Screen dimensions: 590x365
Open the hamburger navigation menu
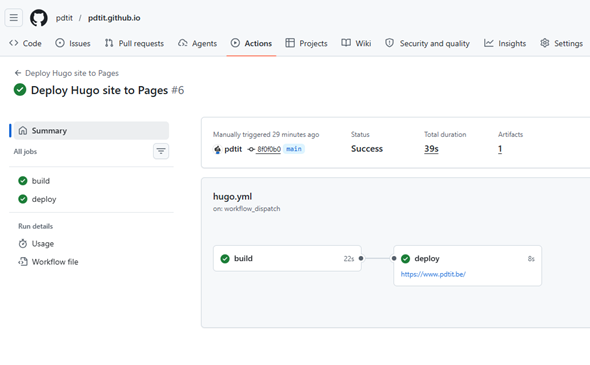coord(14,18)
